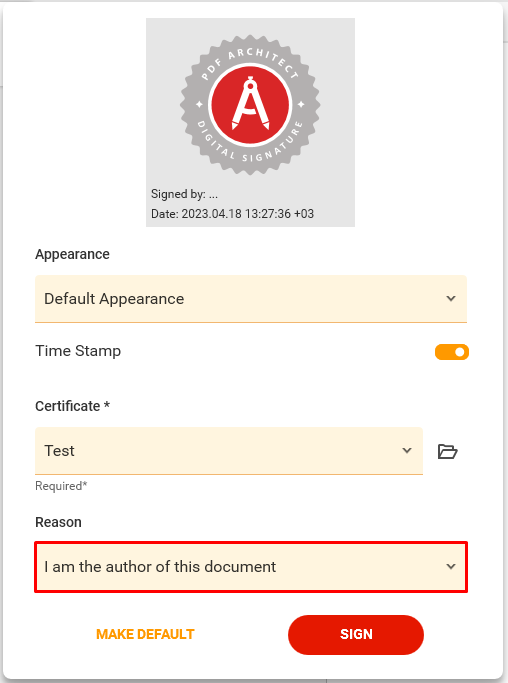Click the Reason label

point(58,522)
